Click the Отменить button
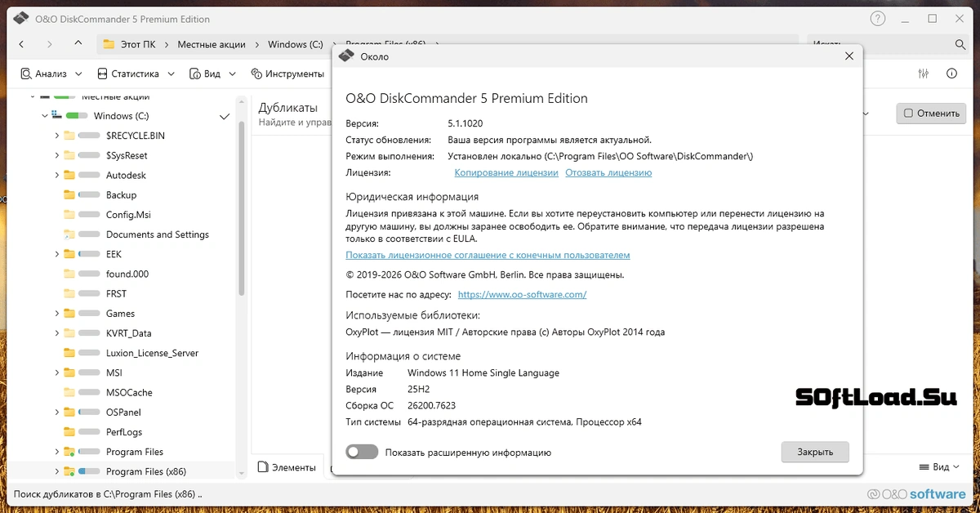The width and height of the screenshot is (980, 513). pos(930,114)
